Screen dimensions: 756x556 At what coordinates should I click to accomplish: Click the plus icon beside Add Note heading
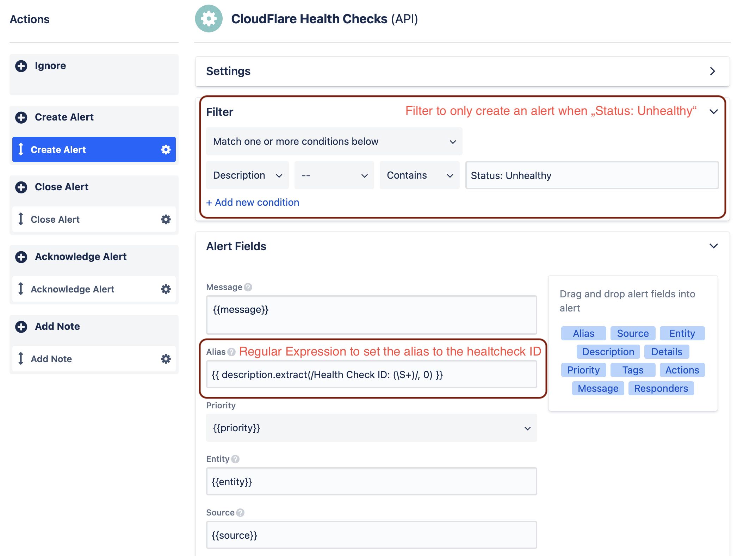pyautogui.click(x=21, y=327)
